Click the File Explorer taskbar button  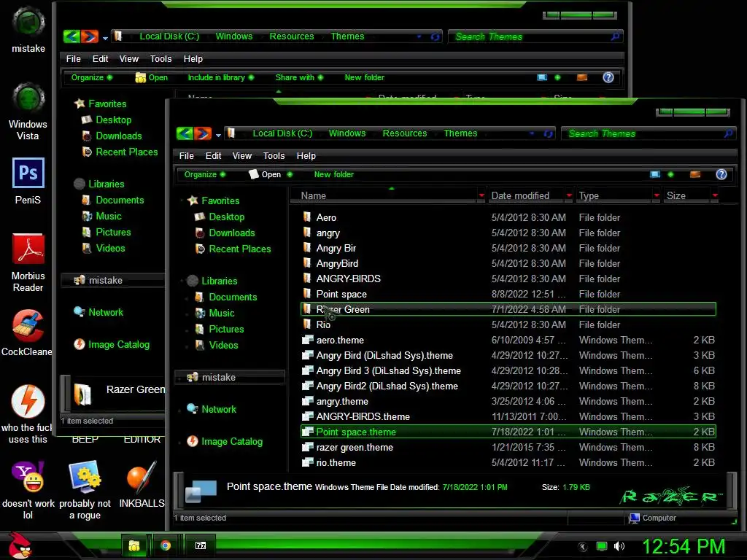tap(134, 545)
